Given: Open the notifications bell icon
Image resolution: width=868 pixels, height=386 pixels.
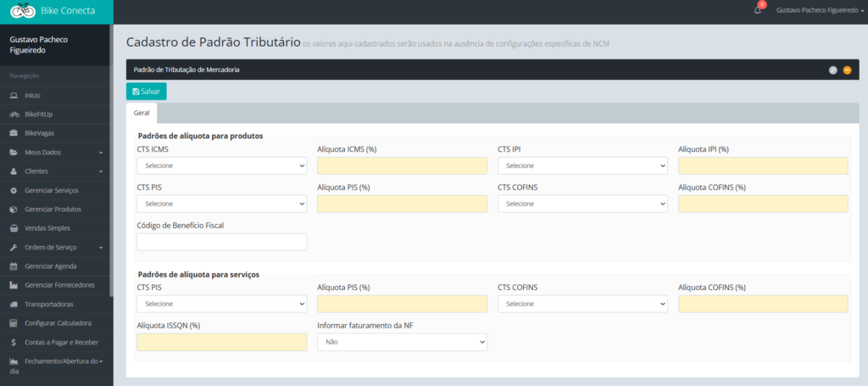Looking at the screenshot, I should [x=757, y=10].
